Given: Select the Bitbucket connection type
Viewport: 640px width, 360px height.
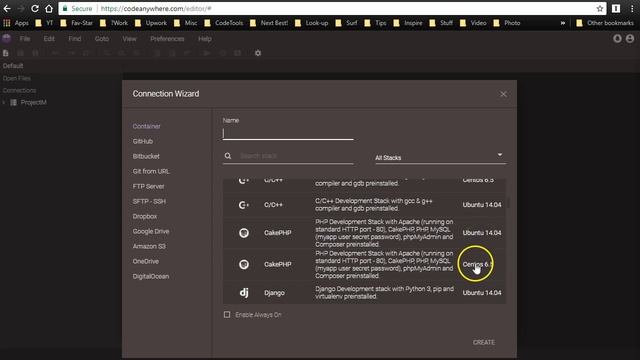Looking at the screenshot, I should [146, 156].
